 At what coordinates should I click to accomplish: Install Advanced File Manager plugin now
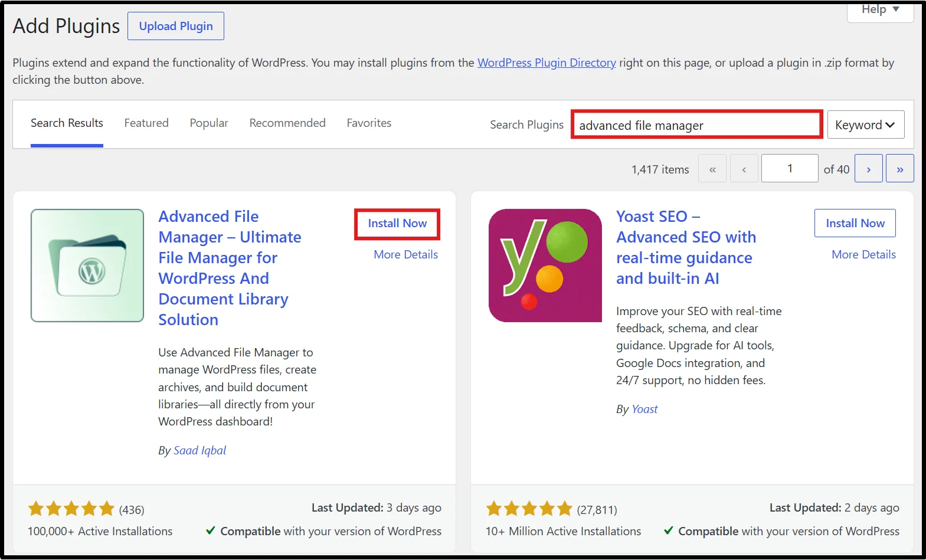pos(397,224)
